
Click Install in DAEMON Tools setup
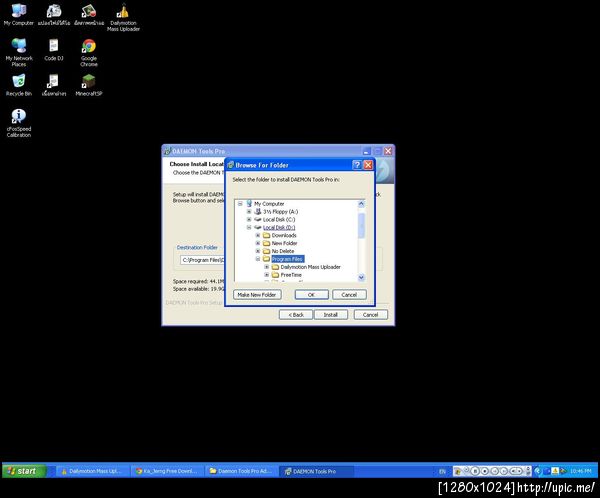(331, 315)
